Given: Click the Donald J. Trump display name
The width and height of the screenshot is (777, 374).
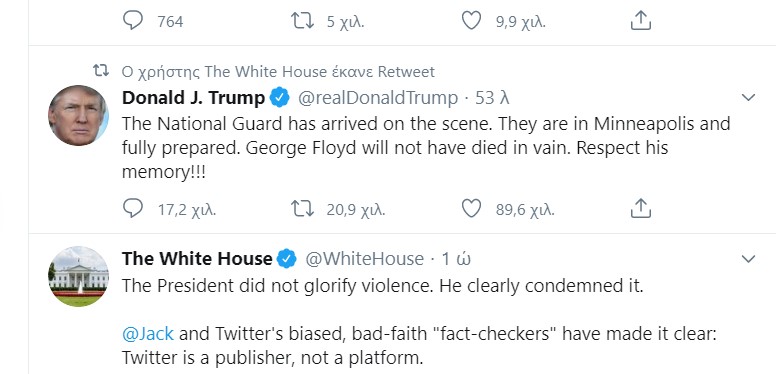Looking at the screenshot, I should tap(193, 98).
